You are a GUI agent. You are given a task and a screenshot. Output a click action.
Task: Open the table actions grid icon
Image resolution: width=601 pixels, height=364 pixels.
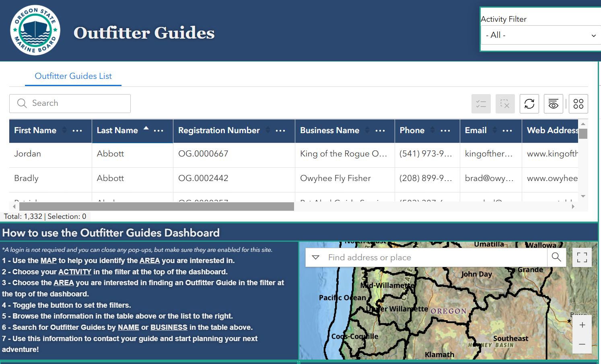pyautogui.click(x=578, y=103)
